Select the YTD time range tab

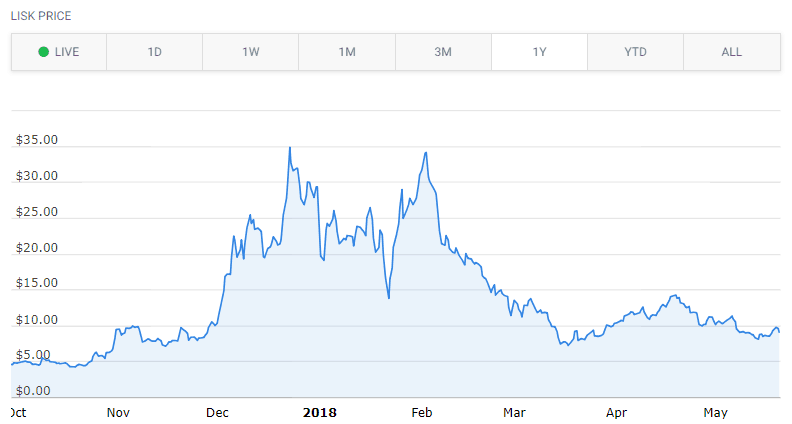pyautogui.click(x=635, y=52)
